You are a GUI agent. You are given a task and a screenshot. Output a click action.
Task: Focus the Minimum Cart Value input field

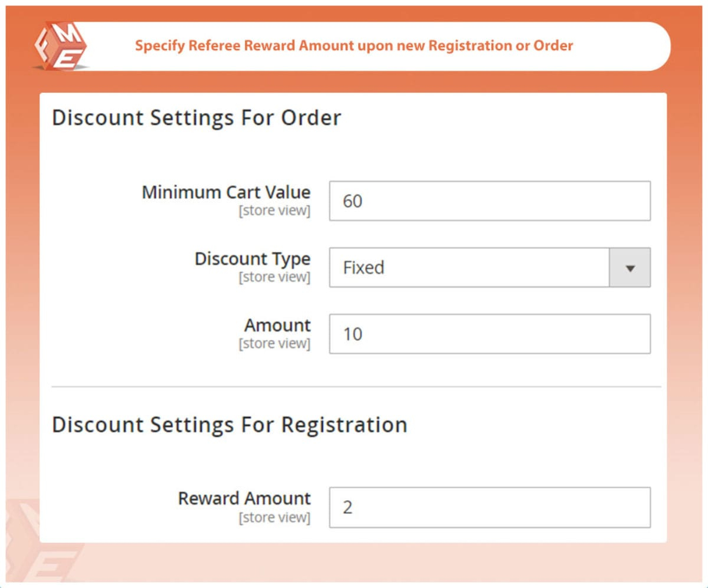[490, 201]
